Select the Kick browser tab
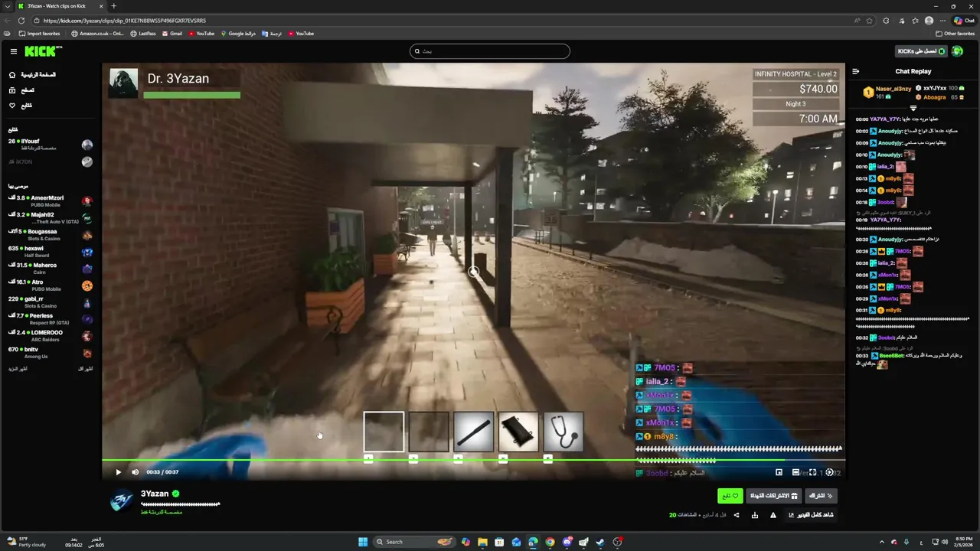This screenshot has width=980, height=551. 62,6
